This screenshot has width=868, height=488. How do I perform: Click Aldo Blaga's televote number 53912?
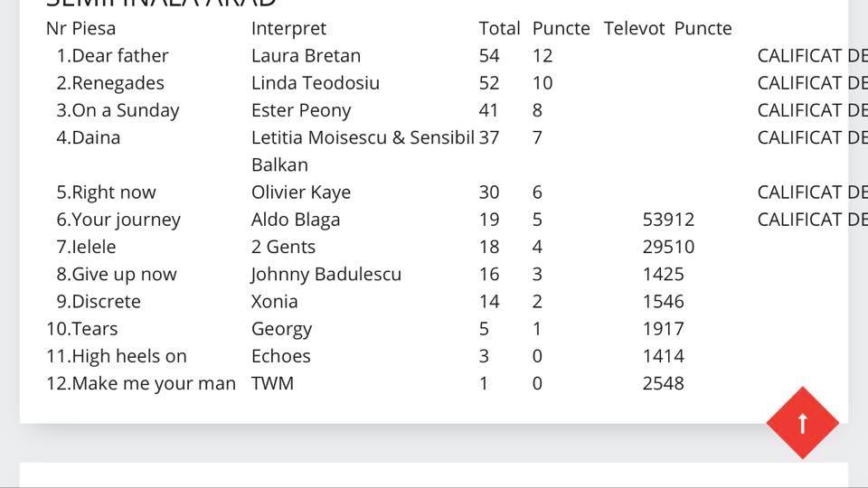(x=668, y=220)
